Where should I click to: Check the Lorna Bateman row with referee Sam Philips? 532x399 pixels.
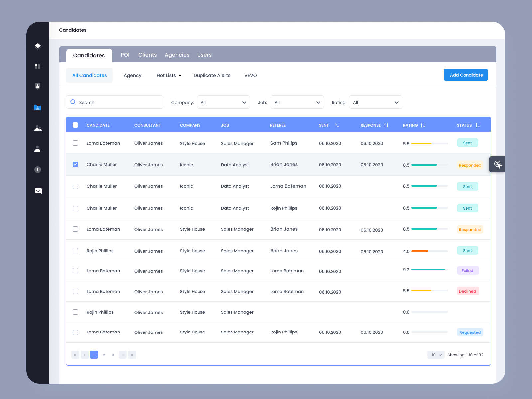tap(75, 143)
